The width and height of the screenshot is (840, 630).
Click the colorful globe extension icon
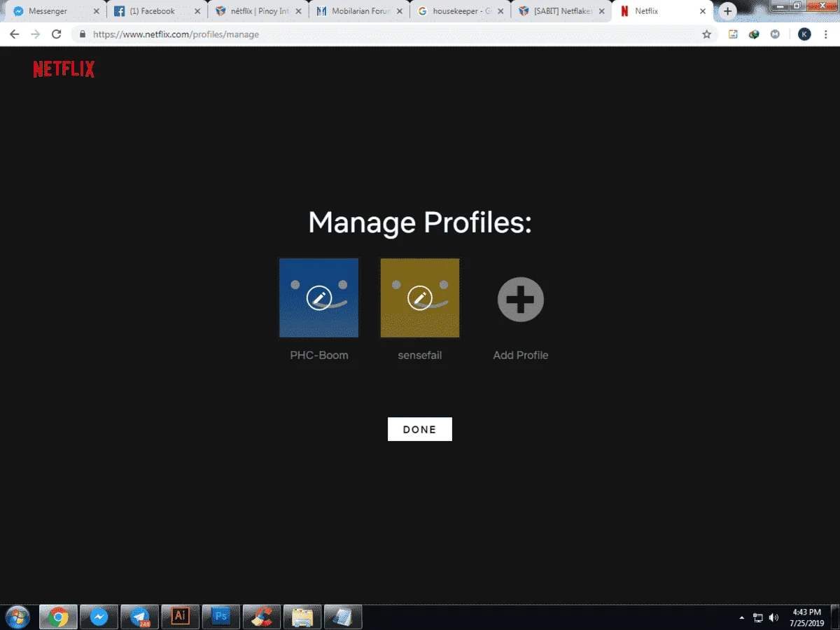coord(754,34)
